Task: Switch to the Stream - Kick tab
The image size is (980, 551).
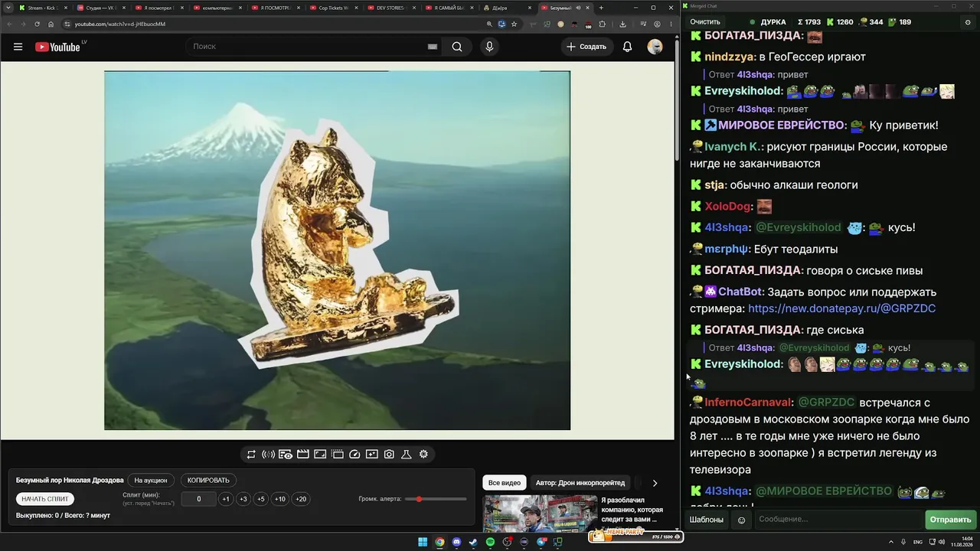Action: (x=43, y=8)
